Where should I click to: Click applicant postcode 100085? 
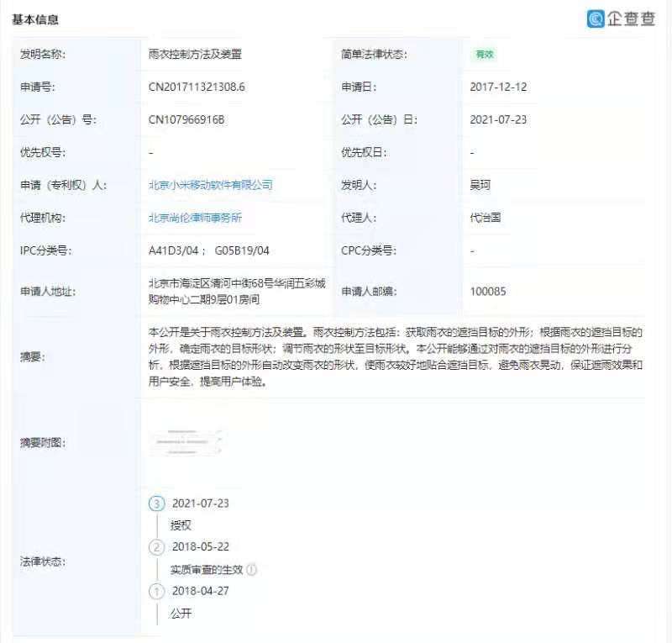[488, 292]
